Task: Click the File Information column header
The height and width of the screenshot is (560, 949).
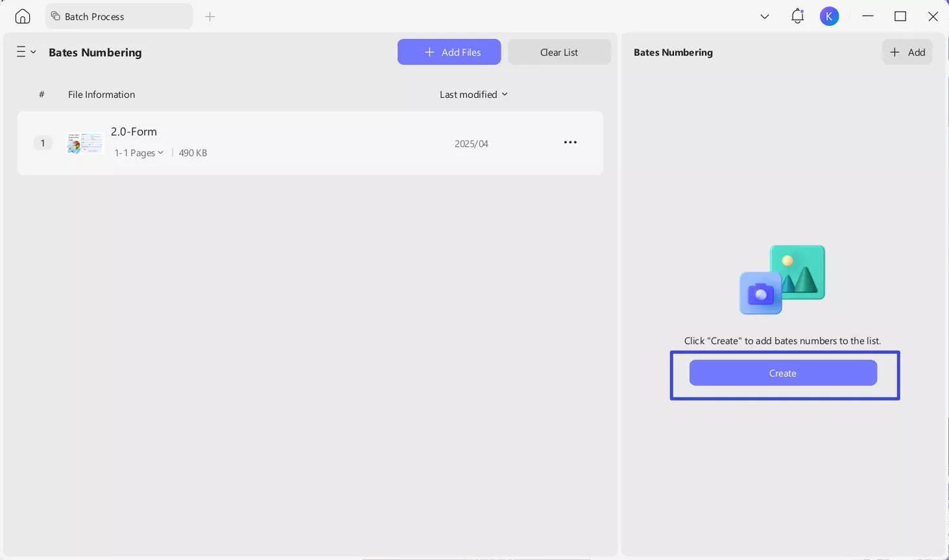Action: point(101,95)
